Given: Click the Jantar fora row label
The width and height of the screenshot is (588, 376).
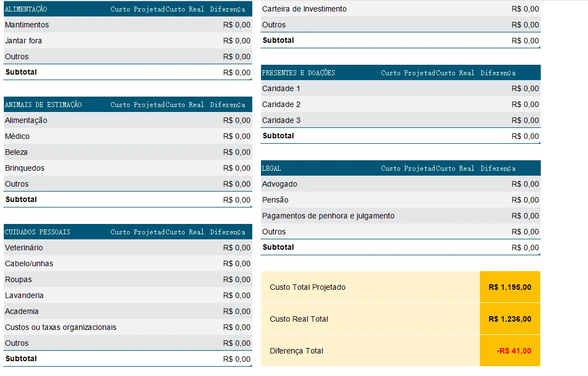Looking at the screenshot, I should tap(24, 41).
